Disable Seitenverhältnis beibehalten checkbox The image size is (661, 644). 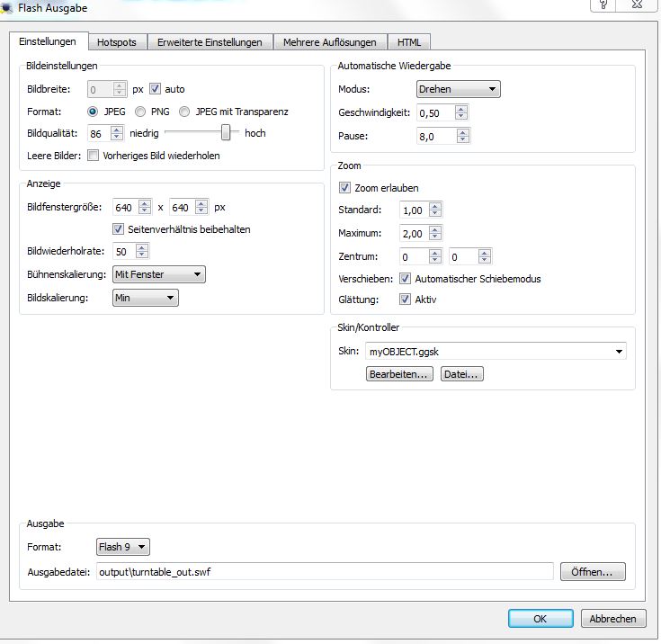[x=119, y=229]
